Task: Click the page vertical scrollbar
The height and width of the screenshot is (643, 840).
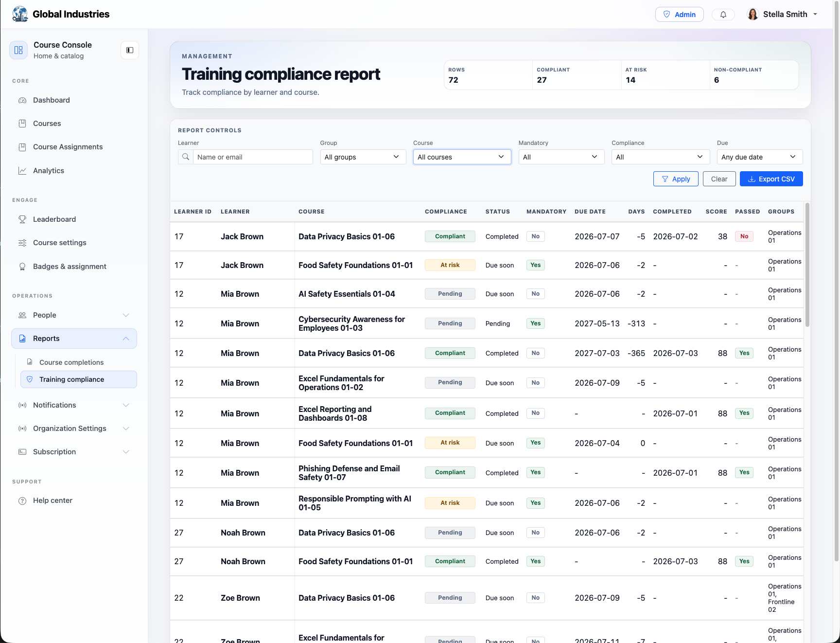Action: (837, 282)
